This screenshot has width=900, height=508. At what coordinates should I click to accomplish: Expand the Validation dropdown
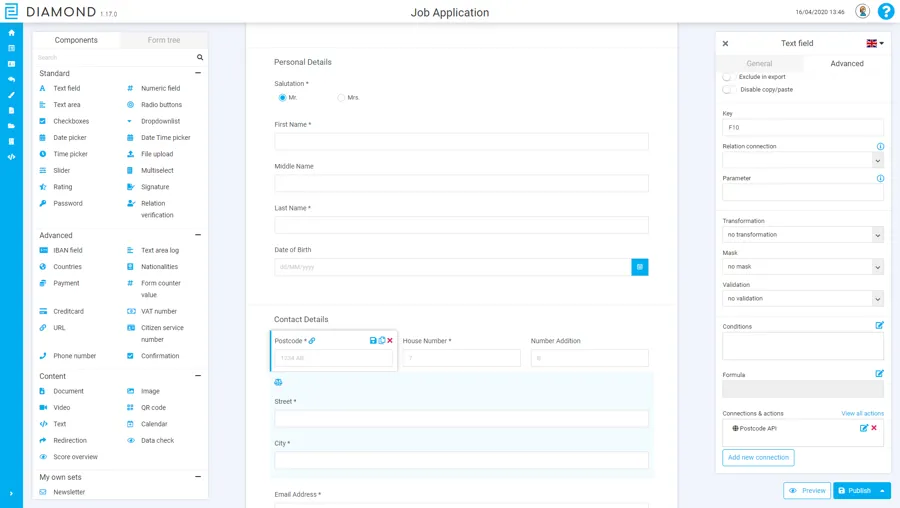(x=803, y=299)
